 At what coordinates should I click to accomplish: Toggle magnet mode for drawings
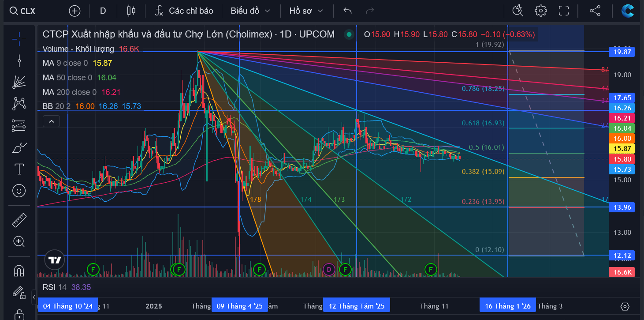point(19,270)
